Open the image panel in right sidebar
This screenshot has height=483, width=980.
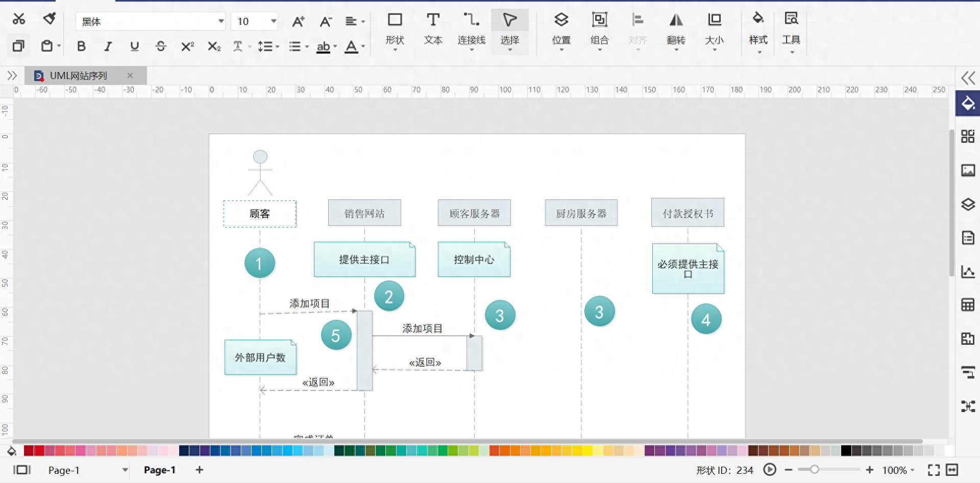click(968, 170)
